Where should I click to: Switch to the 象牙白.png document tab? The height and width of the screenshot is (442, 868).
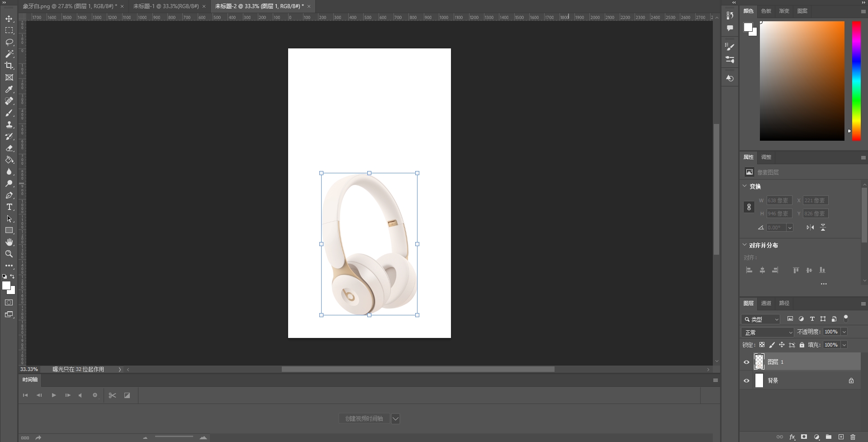pyautogui.click(x=70, y=6)
